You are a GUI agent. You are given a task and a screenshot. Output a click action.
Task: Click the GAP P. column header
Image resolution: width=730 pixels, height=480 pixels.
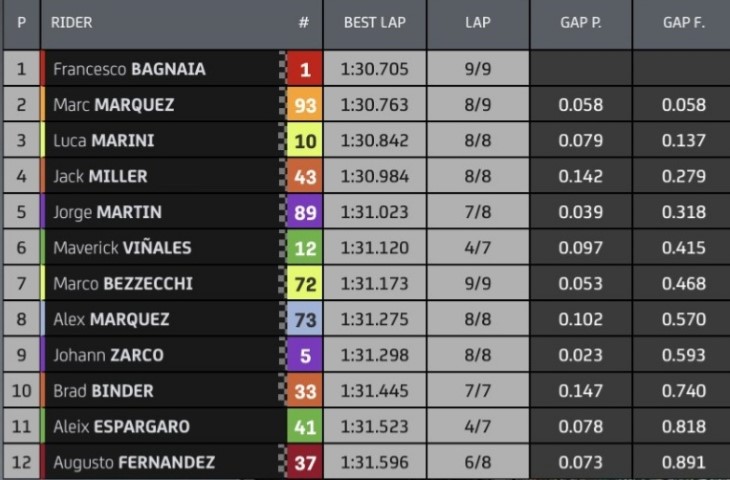coord(581,23)
